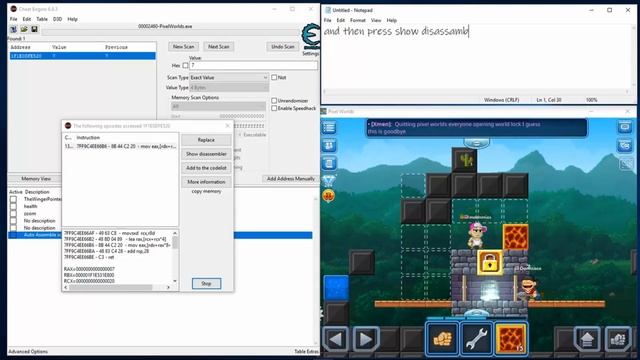Screen dimensions: 640x360
Task: Open the process list icon in Cheat Engine
Action: pos(13,29)
